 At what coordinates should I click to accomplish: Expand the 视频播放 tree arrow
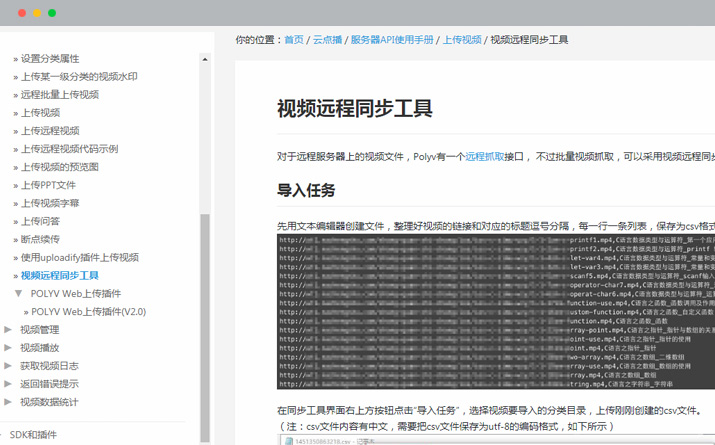coord(9,347)
